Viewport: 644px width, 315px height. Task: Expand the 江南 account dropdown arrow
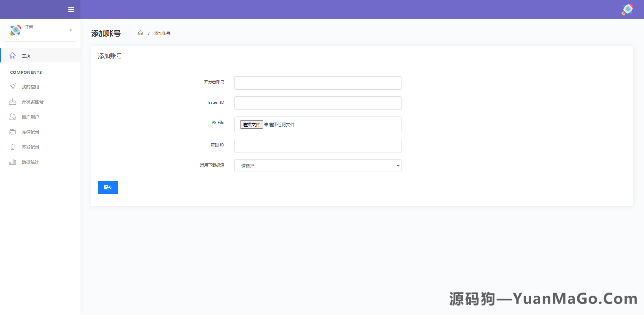pyautogui.click(x=70, y=30)
